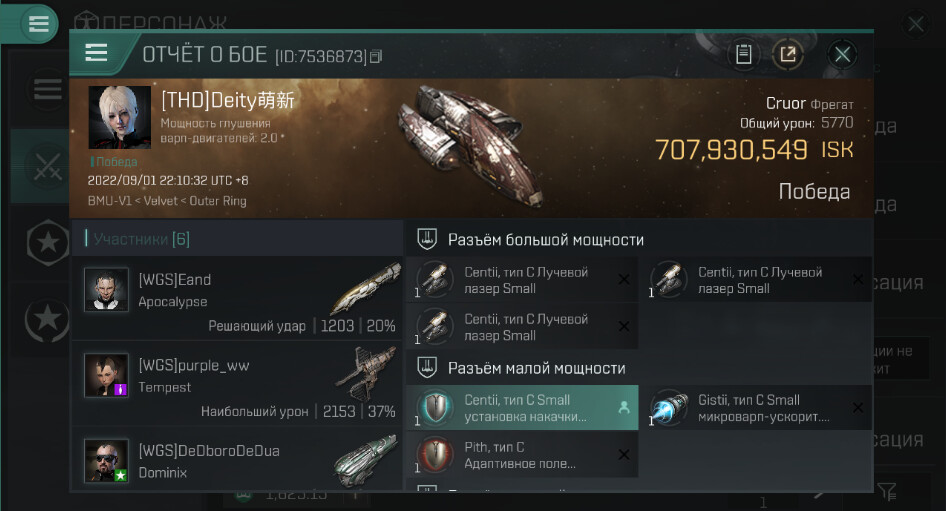The image size is (946, 511).
Task: Select the crossed swords combat sidebar icon
Action: click(x=48, y=166)
